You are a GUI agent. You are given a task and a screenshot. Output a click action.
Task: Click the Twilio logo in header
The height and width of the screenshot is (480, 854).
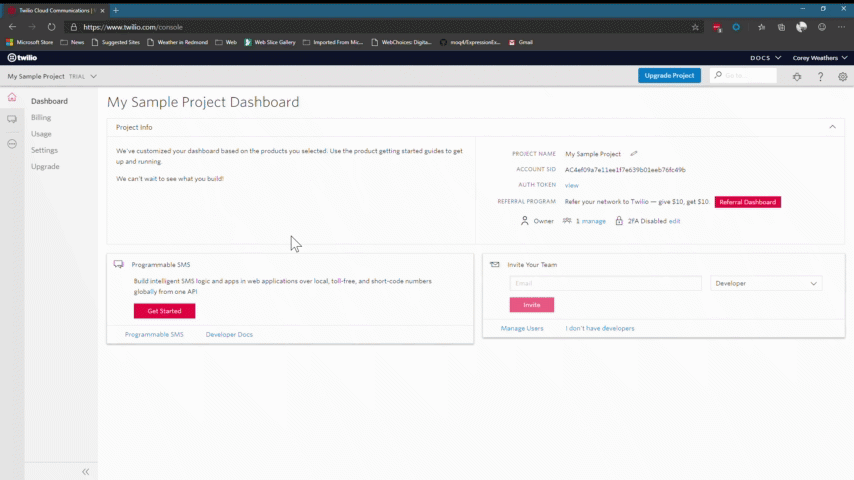coord(22,57)
